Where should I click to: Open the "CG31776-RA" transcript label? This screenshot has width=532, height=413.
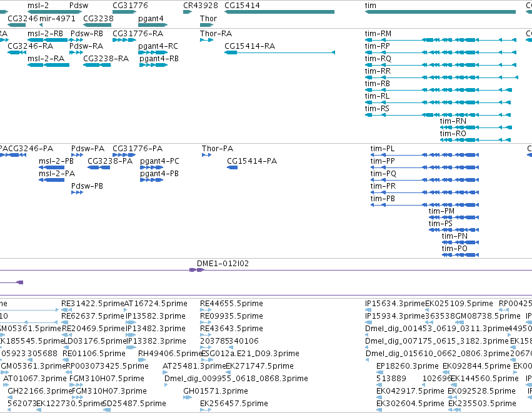pyautogui.click(x=138, y=34)
